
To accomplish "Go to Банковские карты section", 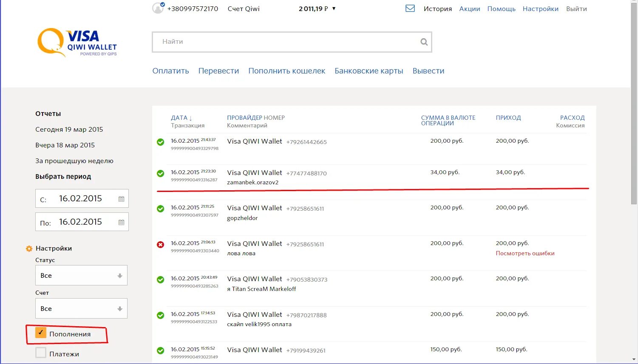I will [x=369, y=71].
